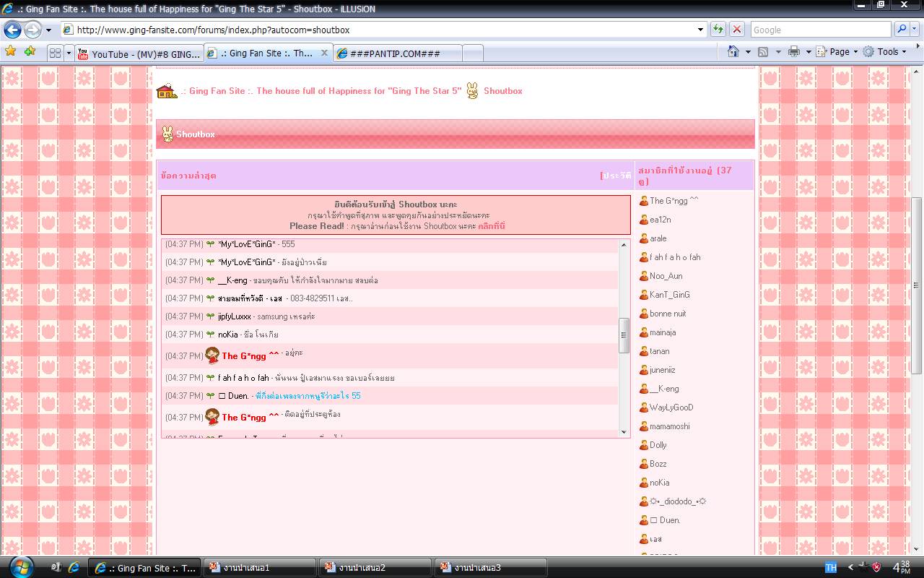The width and height of the screenshot is (924, 578).
Task: Go back with the browser Back button
Action: pos(12,30)
